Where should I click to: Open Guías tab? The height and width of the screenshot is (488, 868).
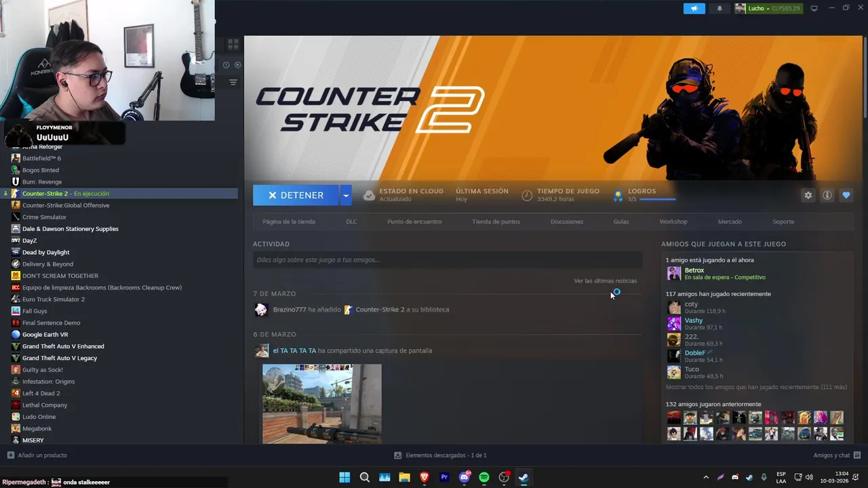click(621, 222)
